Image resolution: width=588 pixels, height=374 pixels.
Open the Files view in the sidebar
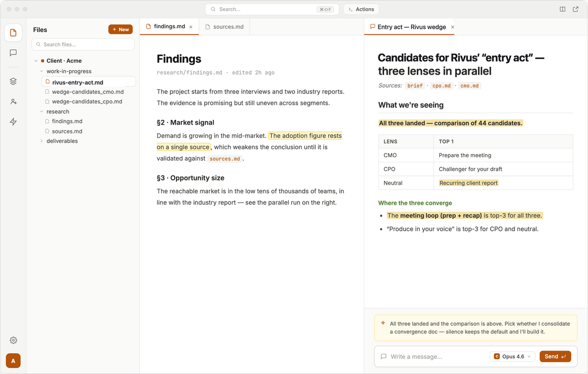(13, 33)
